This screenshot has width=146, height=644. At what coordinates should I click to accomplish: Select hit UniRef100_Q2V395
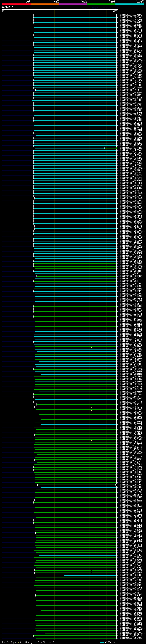(131, 15)
